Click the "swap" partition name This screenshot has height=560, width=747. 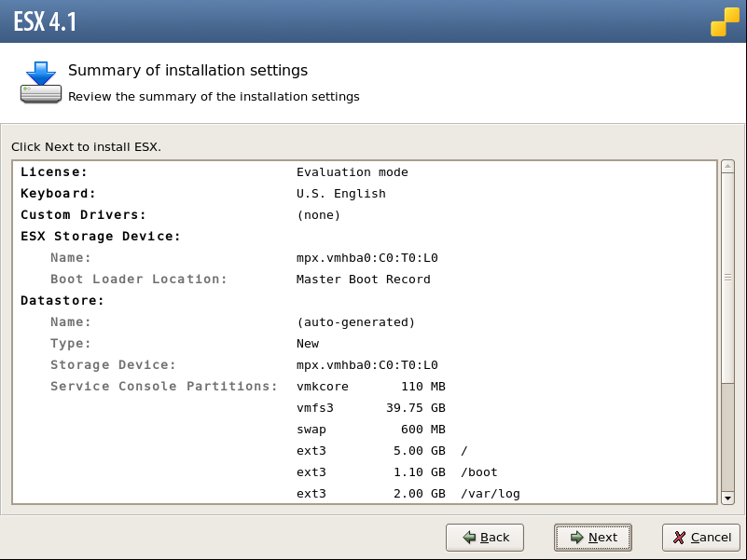311,429
